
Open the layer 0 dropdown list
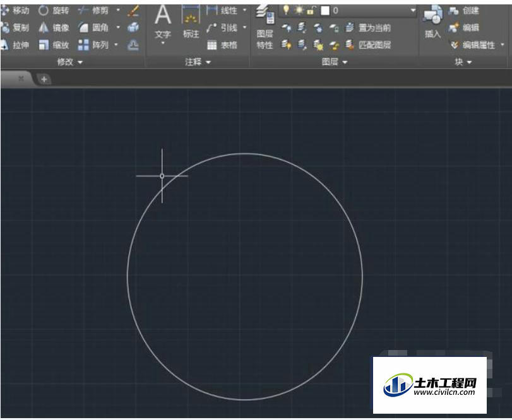click(x=413, y=11)
